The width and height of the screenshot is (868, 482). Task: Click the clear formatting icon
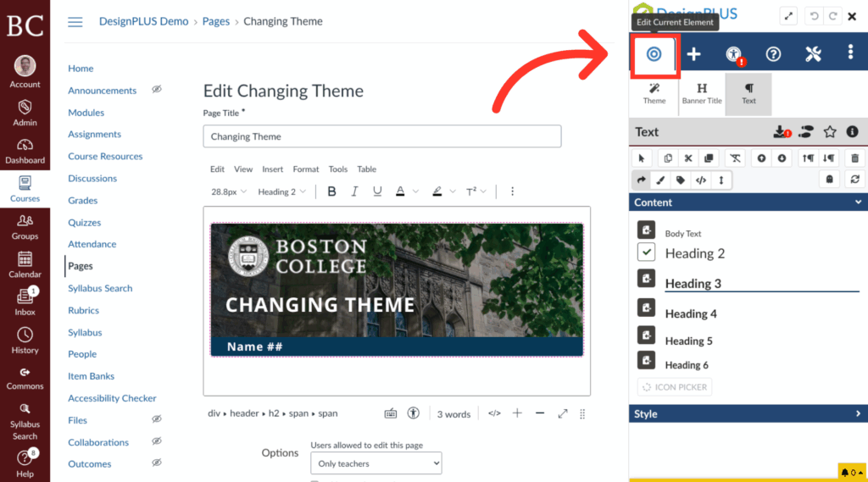[x=735, y=158]
